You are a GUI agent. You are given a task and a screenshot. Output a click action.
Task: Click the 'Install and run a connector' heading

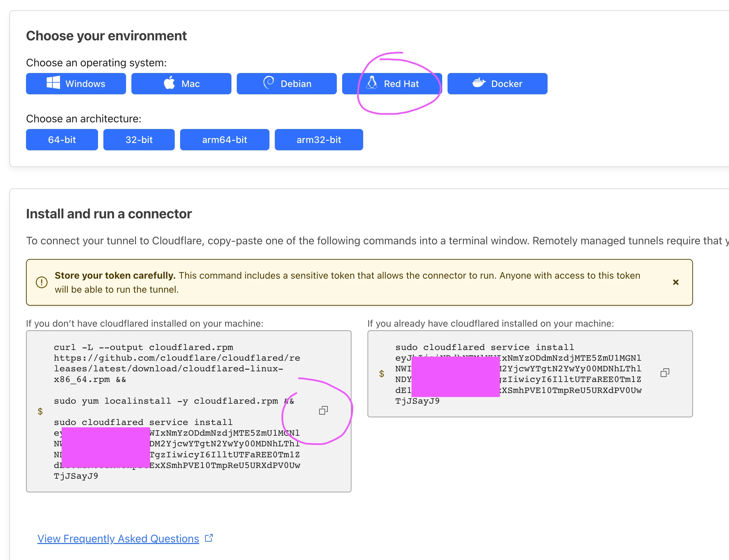[109, 214]
